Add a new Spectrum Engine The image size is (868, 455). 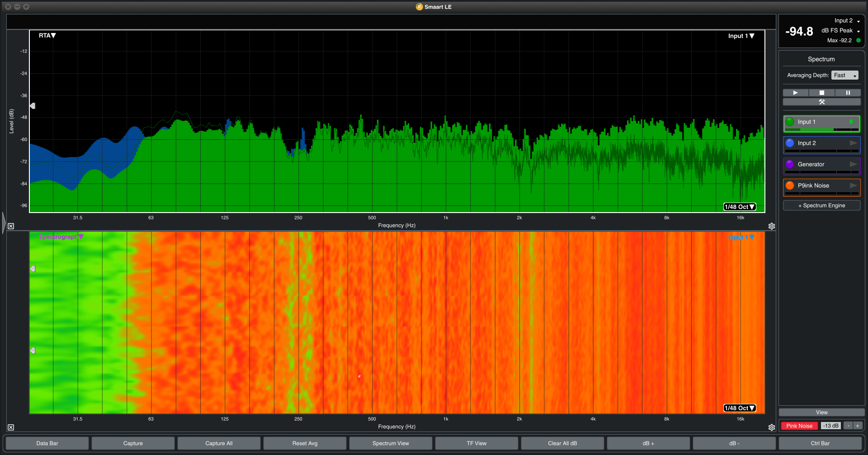[821, 205]
